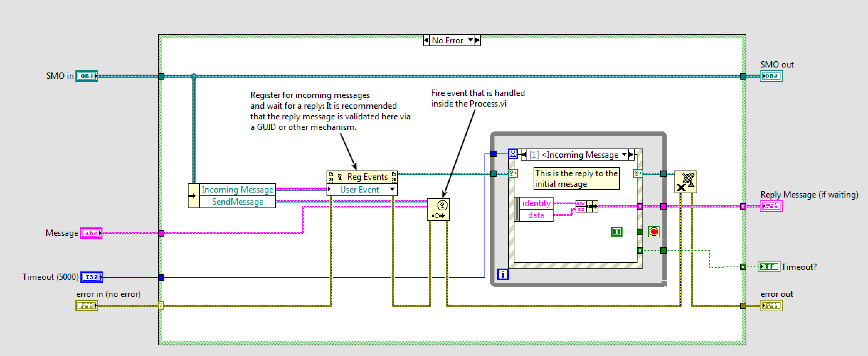The height and width of the screenshot is (356, 868).
Task: Click the 'Reply Message (if waiting)' label
Action: 809,195
